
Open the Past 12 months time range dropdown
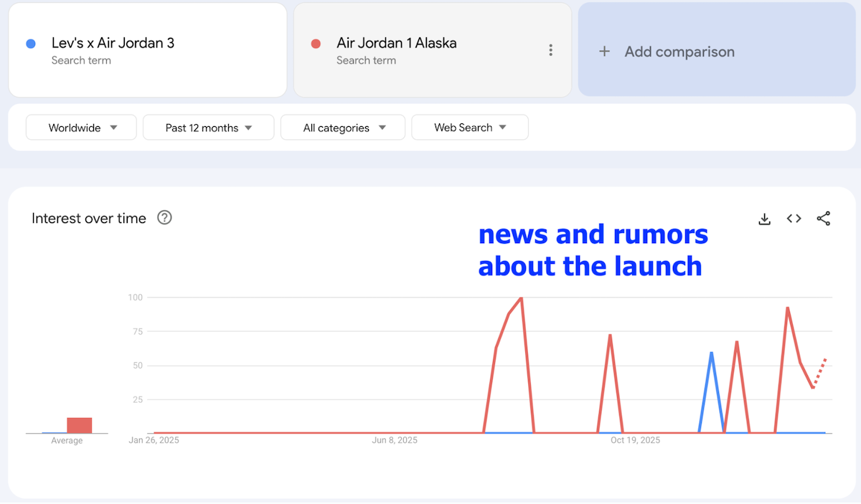point(208,127)
